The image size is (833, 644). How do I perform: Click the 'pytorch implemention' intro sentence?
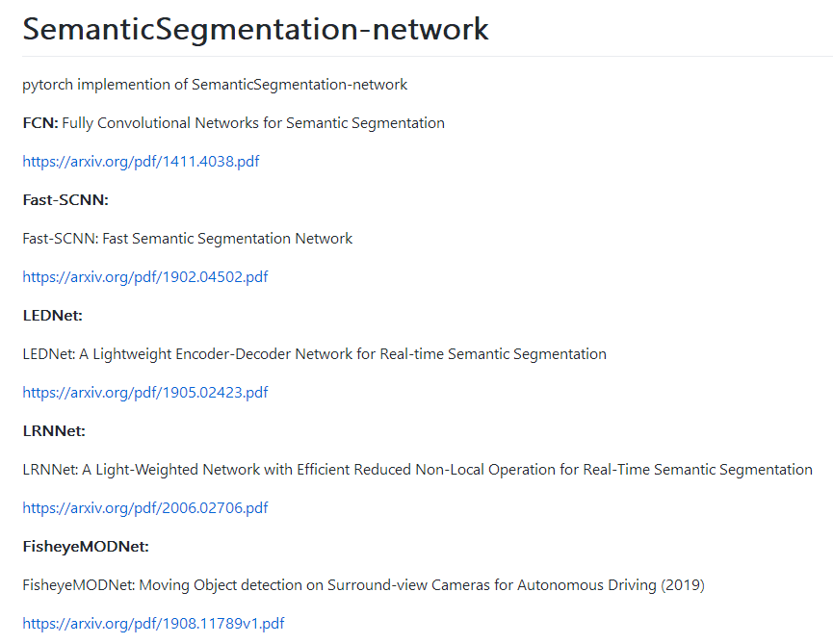[215, 85]
